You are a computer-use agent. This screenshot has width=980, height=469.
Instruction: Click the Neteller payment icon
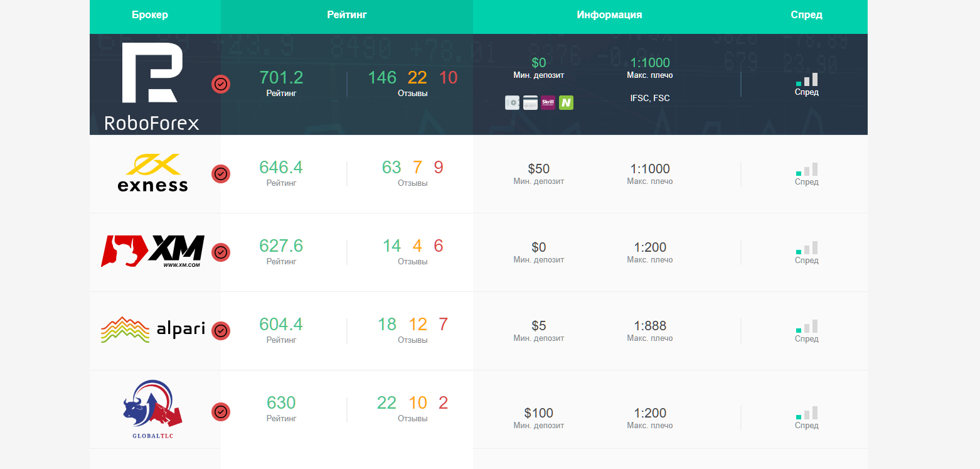567,102
